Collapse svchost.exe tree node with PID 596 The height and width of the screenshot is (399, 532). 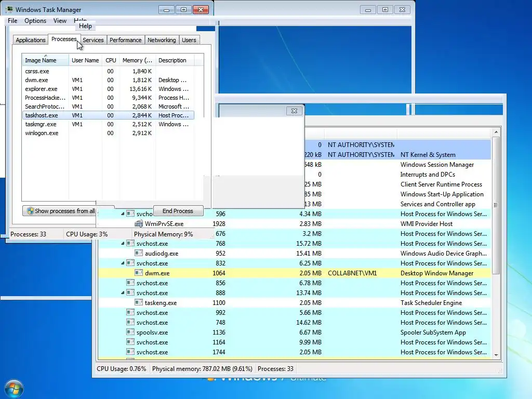[123, 214]
